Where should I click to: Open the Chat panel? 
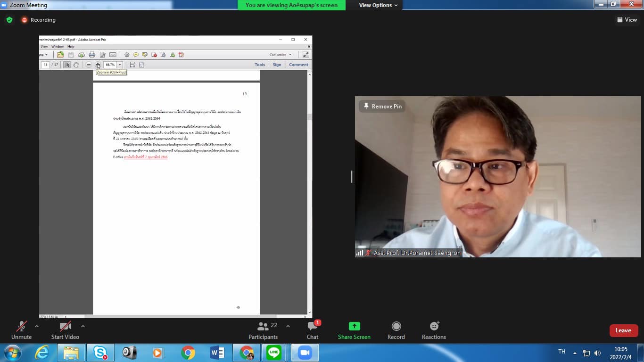click(312, 327)
